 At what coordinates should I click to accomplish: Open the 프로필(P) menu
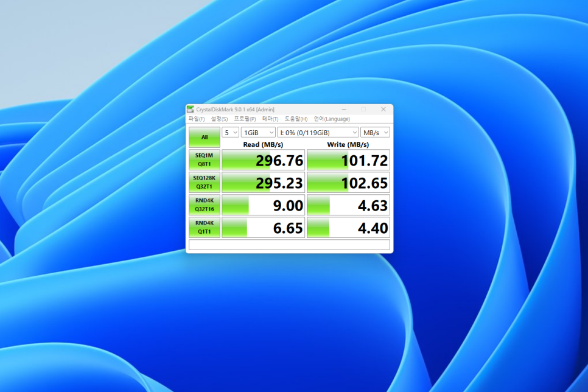pos(245,119)
